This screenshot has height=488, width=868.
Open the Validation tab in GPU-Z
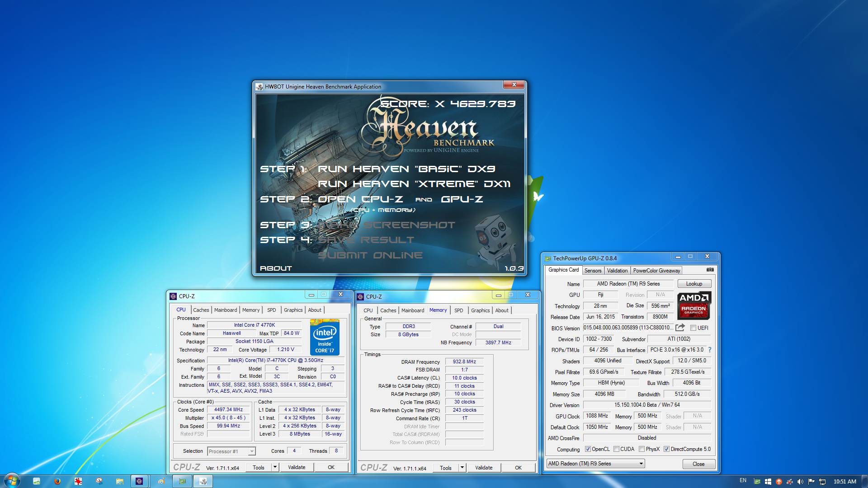(617, 271)
